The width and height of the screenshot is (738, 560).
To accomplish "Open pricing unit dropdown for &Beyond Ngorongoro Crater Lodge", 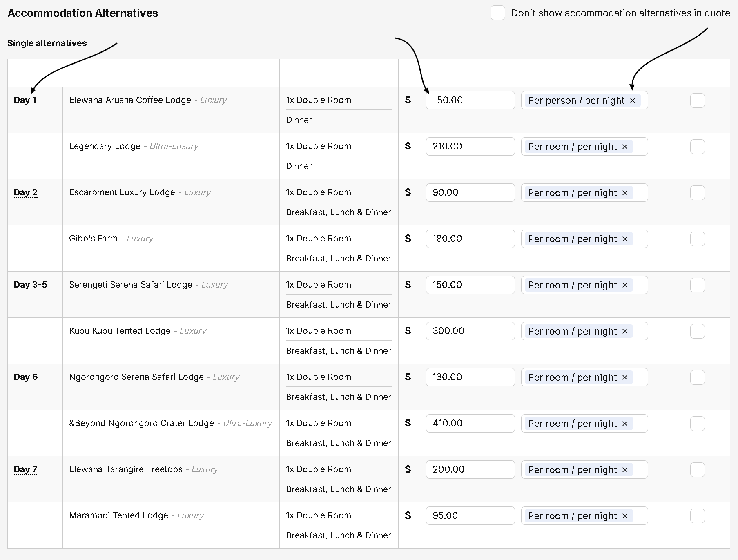I will click(x=584, y=424).
